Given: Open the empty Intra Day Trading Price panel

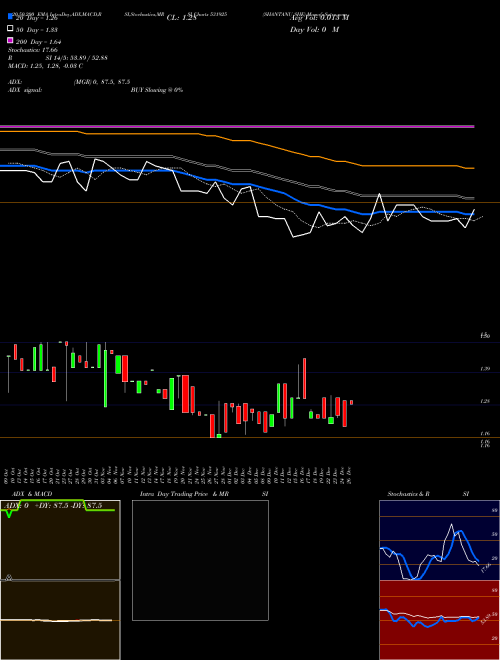Looking at the screenshot, I should (200, 560).
